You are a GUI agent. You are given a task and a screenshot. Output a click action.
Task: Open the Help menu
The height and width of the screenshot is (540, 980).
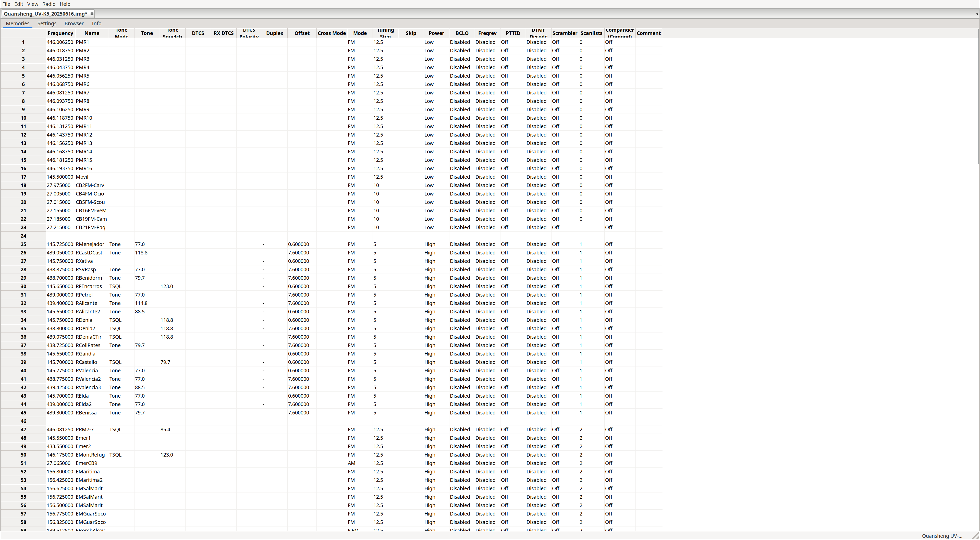click(x=65, y=4)
